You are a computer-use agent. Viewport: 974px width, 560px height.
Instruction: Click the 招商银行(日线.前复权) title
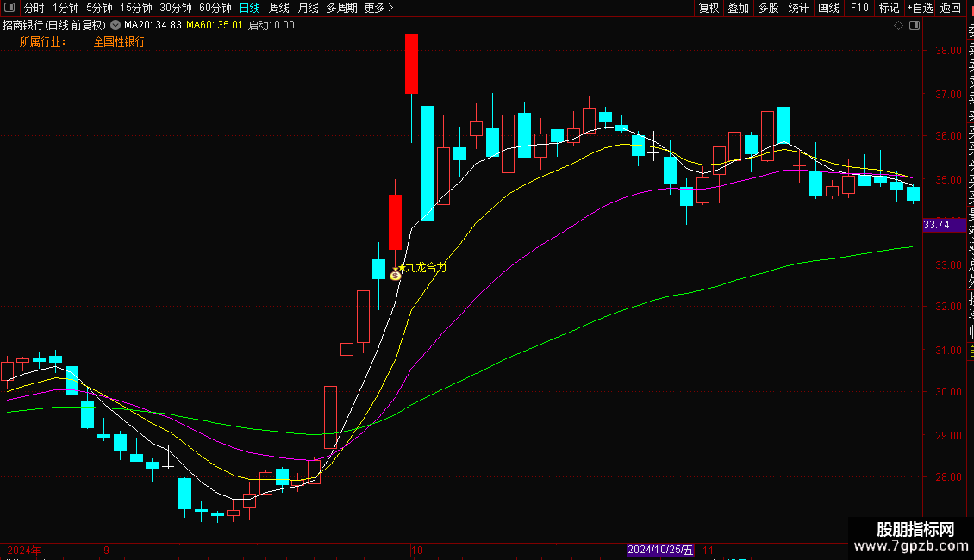tap(54, 26)
